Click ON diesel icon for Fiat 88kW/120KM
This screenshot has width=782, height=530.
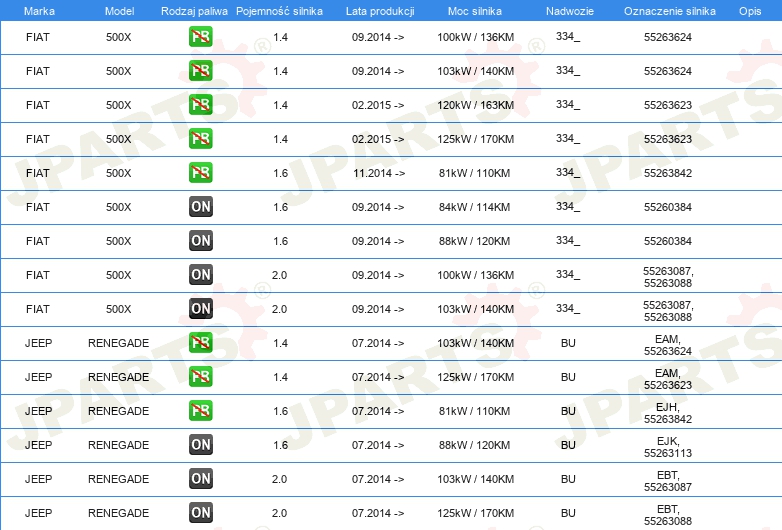coord(200,240)
